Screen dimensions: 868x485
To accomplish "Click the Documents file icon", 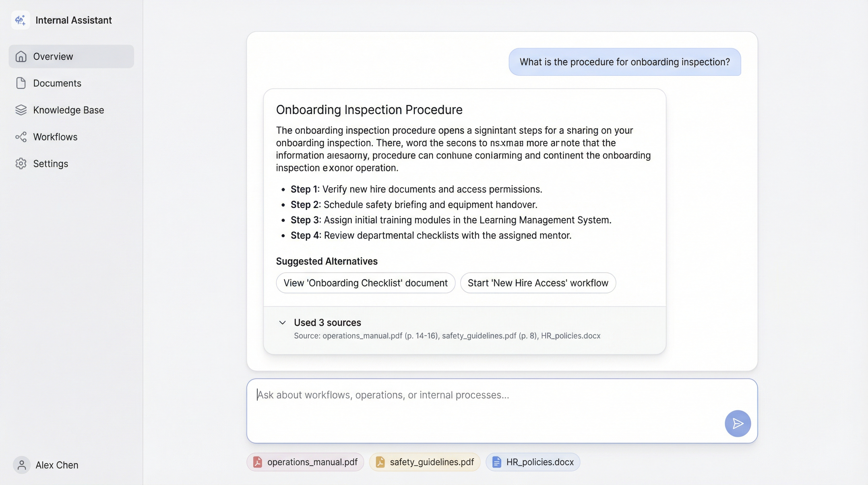I will (x=21, y=83).
